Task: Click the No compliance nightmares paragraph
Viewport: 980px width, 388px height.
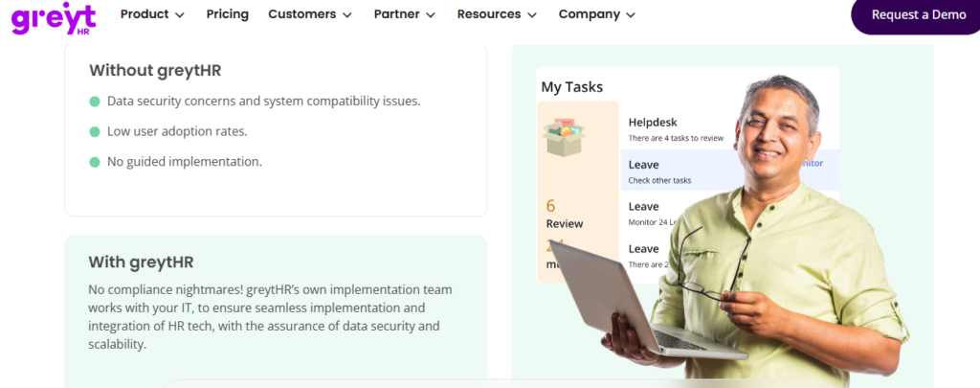Action: 270,317
